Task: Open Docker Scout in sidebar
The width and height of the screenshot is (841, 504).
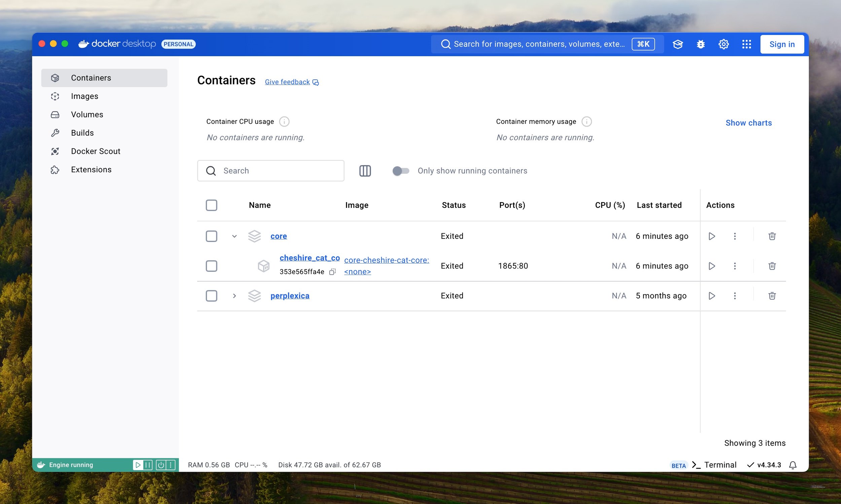Action: pyautogui.click(x=104, y=151)
